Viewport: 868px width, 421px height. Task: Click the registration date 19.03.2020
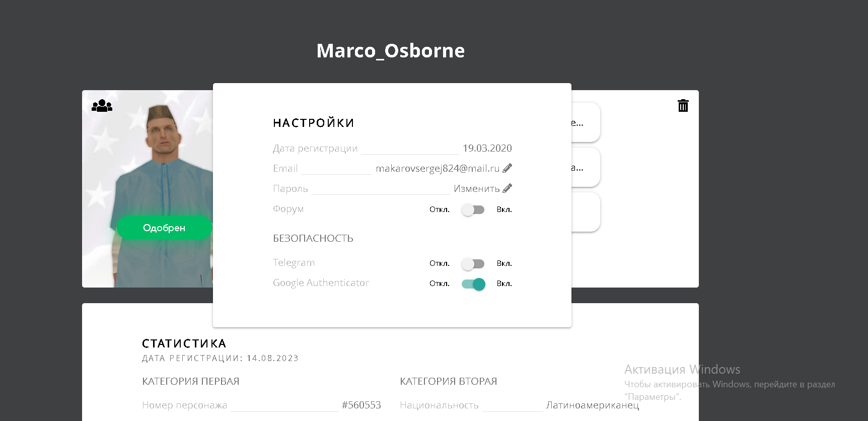pyautogui.click(x=487, y=148)
